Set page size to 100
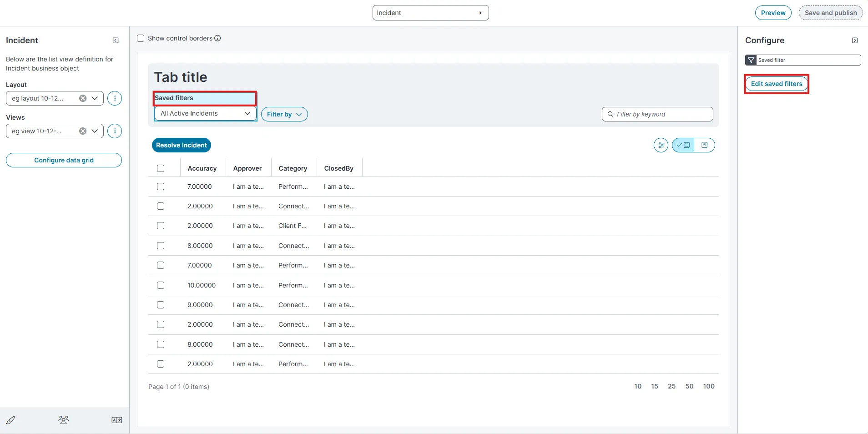 point(709,386)
